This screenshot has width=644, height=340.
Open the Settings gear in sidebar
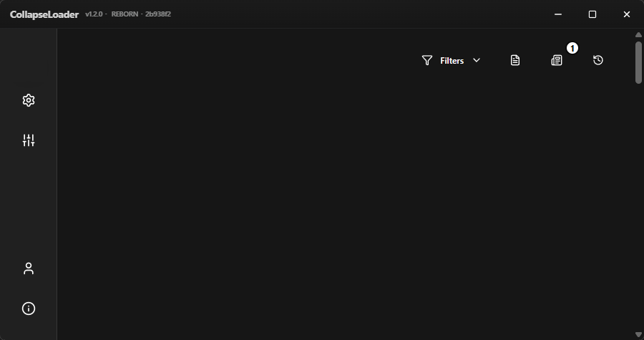click(x=29, y=100)
